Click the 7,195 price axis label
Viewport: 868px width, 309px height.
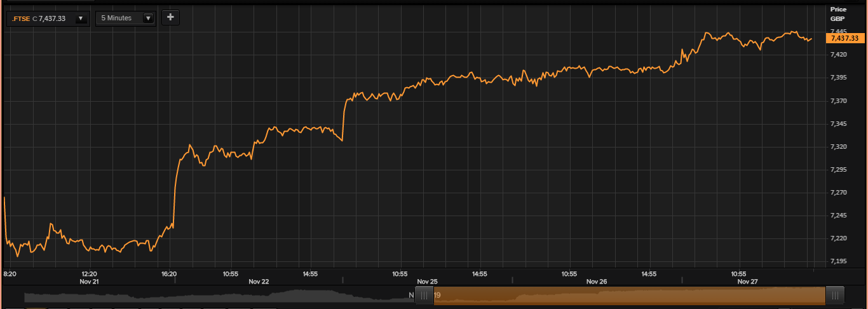[838, 261]
